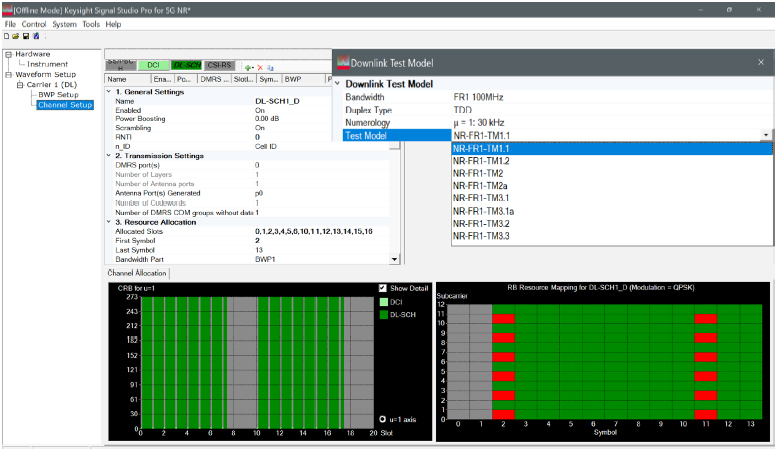Open the Control menu
This screenshot has height=449, width=777.
34,24
